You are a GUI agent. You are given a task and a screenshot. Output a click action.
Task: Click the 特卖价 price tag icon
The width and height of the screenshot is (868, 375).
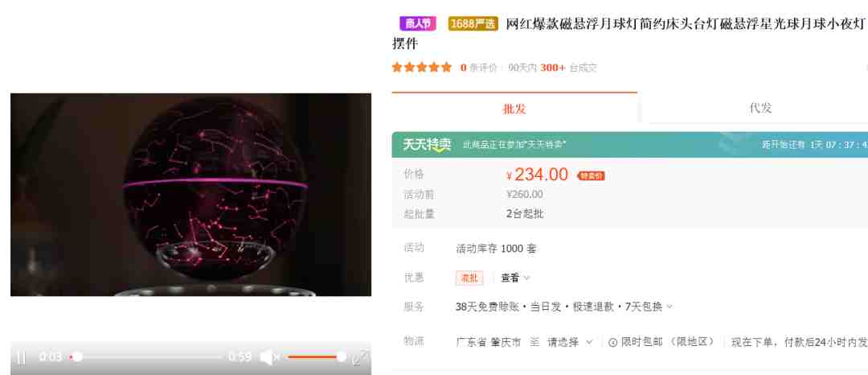tap(591, 175)
